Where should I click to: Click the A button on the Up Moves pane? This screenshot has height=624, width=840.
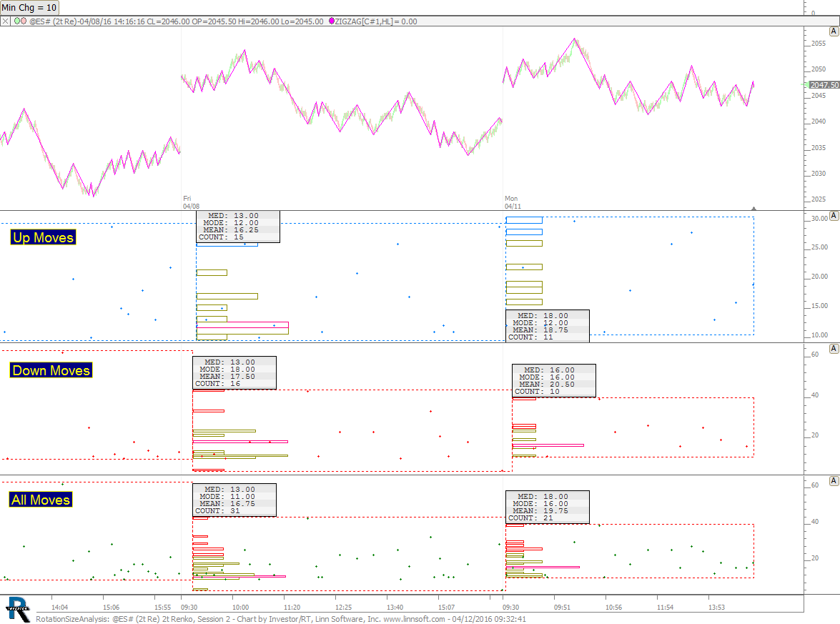(x=834, y=215)
